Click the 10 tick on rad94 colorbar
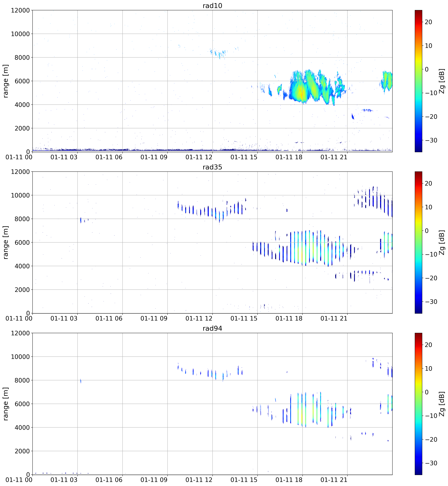Screen dimensions: 448x486 (x=428, y=368)
